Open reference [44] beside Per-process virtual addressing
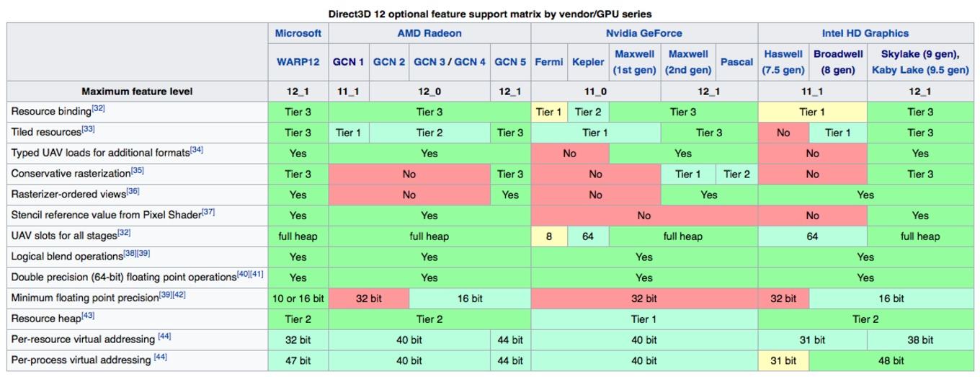 [160, 358]
